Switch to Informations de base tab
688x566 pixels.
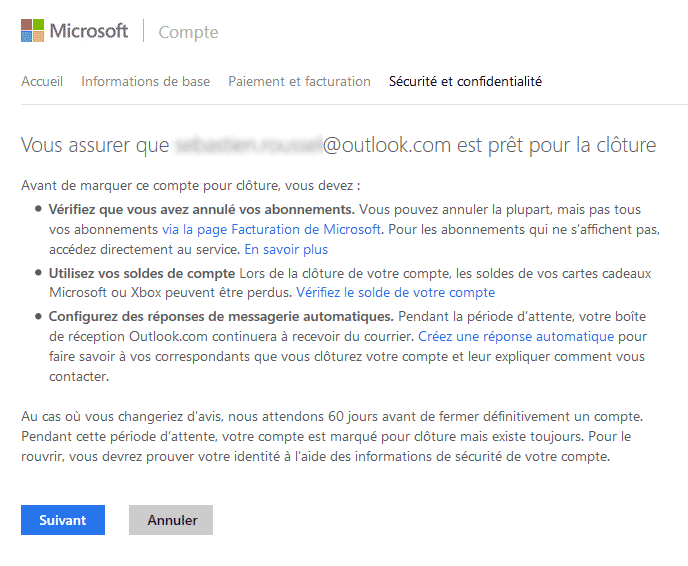pyautogui.click(x=146, y=82)
